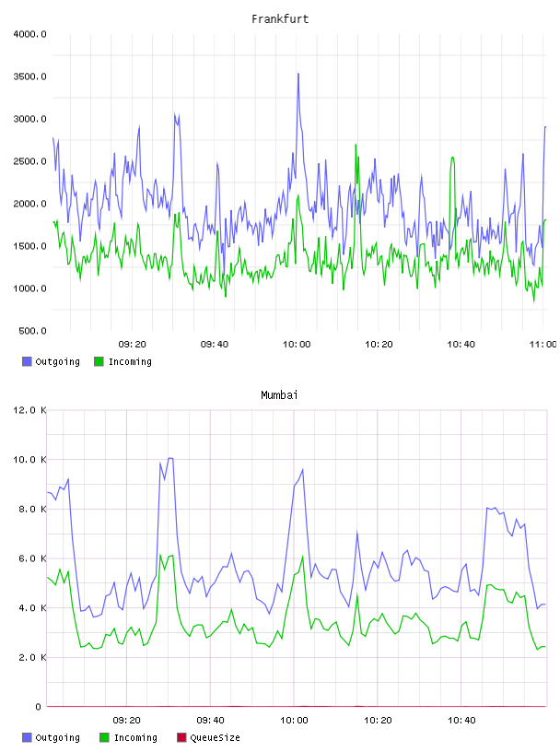Click the Mumbai Incoming peak near 10:00
Image resolution: width=560 pixels, height=752 pixels.
coord(302,556)
